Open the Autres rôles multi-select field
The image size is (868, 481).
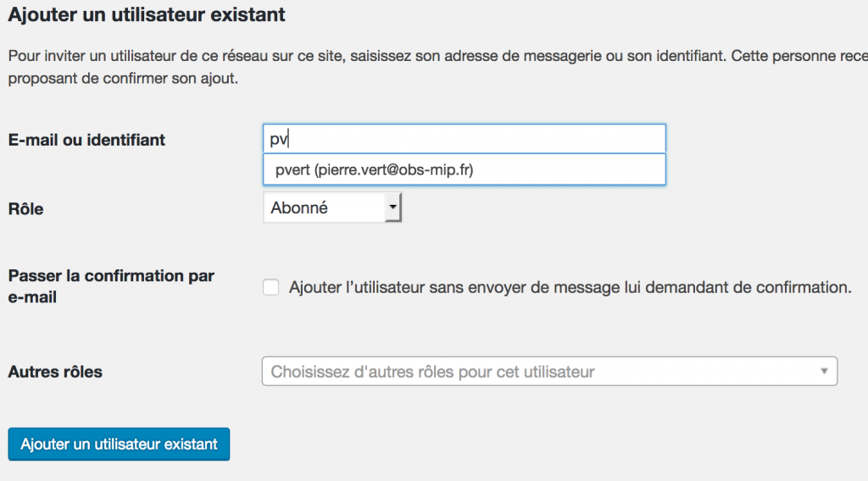[x=549, y=371]
